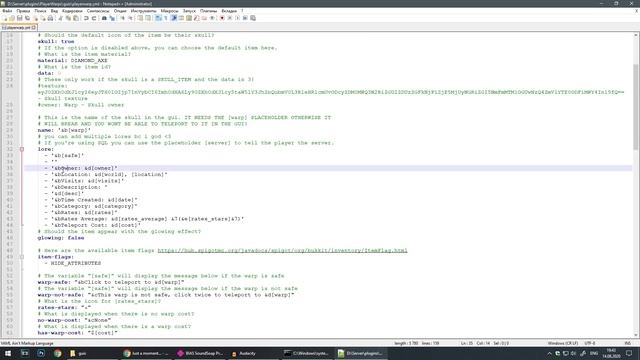Click the Print toolbar icon

(x=50, y=18)
